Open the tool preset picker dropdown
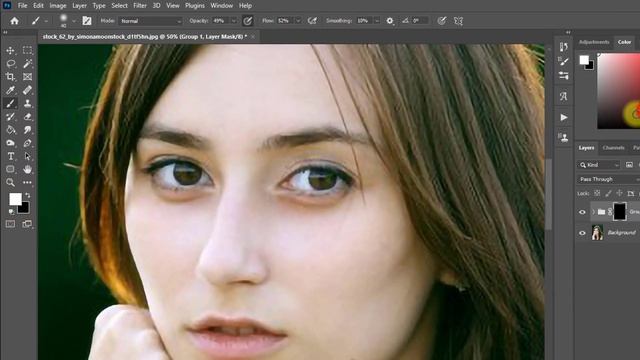Screen dimensions: 640x360 point(46,21)
